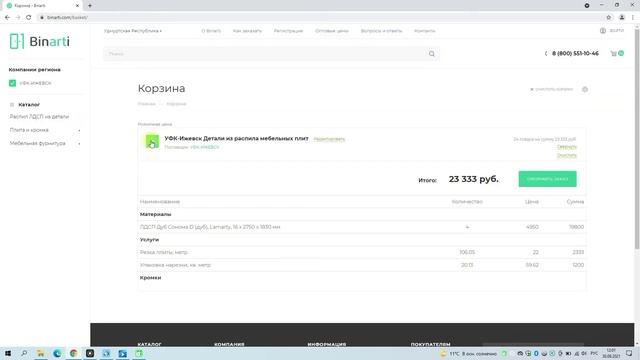The height and width of the screenshot is (360, 640).
Task: Click inside the site search field
Action: [265, 54]
